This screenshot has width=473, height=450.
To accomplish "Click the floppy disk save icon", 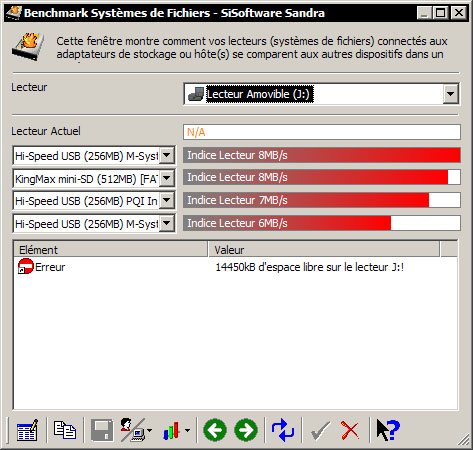I will point(102,430).
